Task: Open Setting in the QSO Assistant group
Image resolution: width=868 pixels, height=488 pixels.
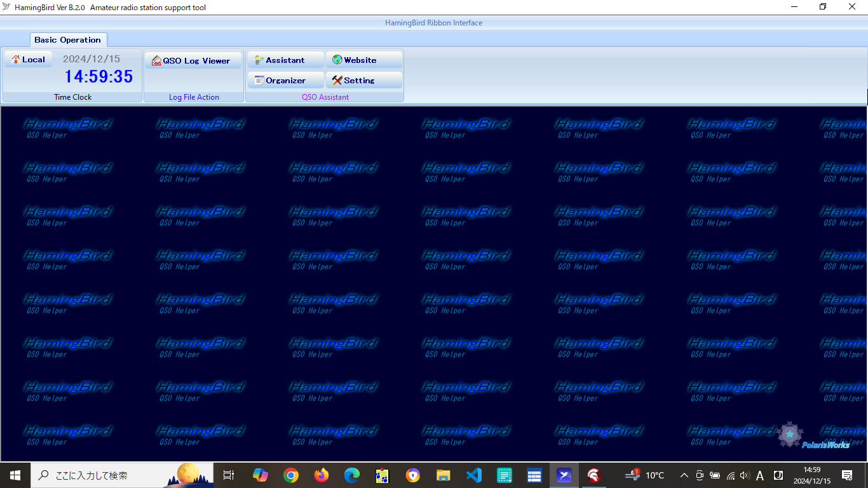Action: [364, 80]
